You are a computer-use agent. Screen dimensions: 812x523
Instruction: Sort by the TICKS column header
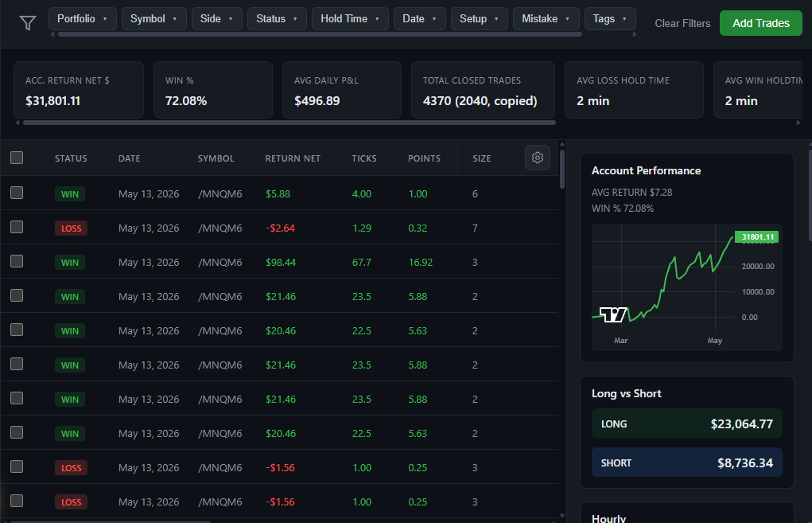click(364, 158)
